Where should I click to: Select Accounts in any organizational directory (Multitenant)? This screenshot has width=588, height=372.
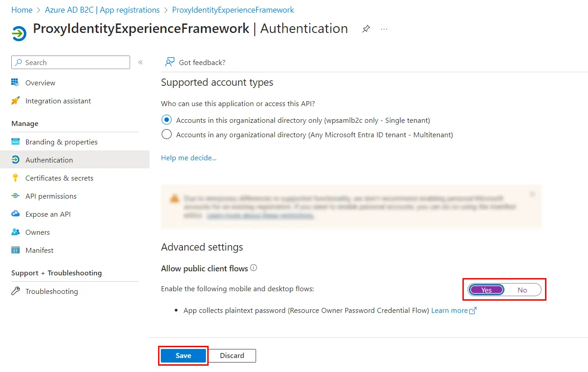pos(167,135)
